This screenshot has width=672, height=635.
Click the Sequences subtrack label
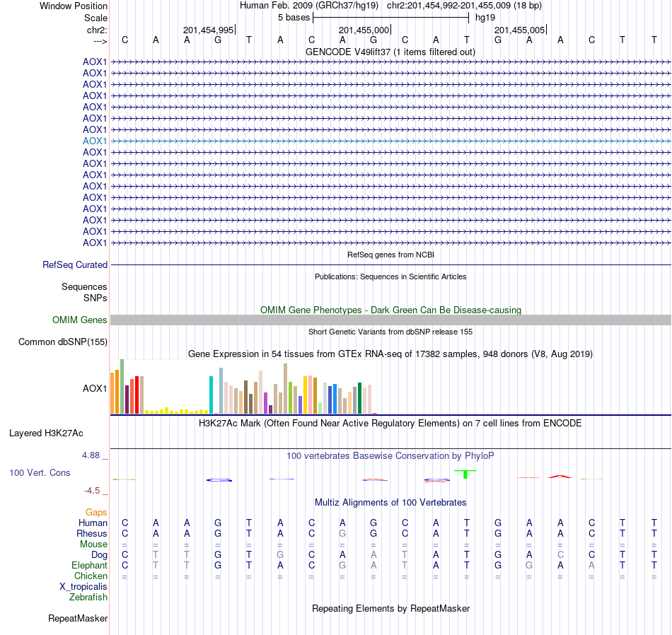click(84, 286)
